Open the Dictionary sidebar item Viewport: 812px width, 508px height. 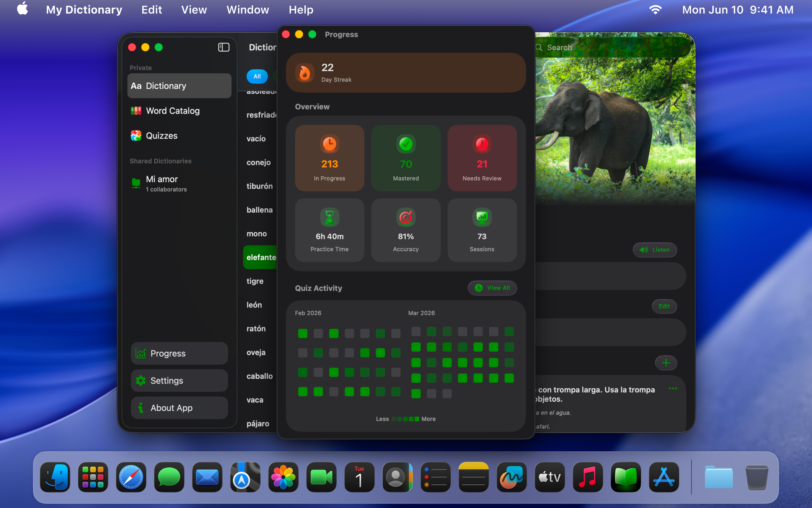(x=179, y=86)
